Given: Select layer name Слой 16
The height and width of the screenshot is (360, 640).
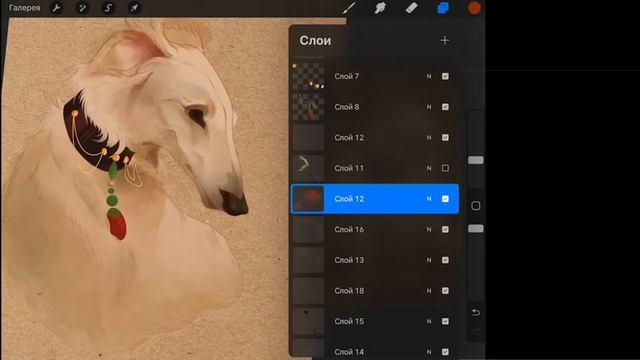Looking at the screenshot, I should (349, 229).
